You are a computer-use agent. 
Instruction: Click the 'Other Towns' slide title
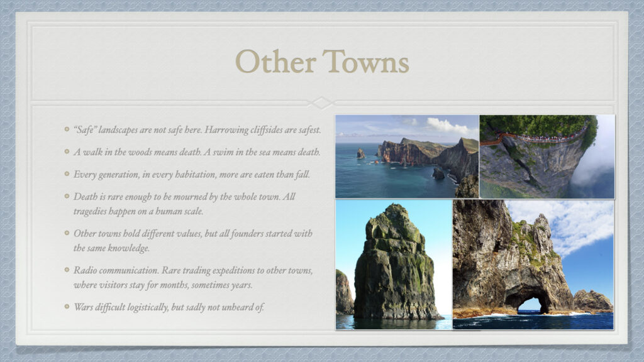point(322,62)
